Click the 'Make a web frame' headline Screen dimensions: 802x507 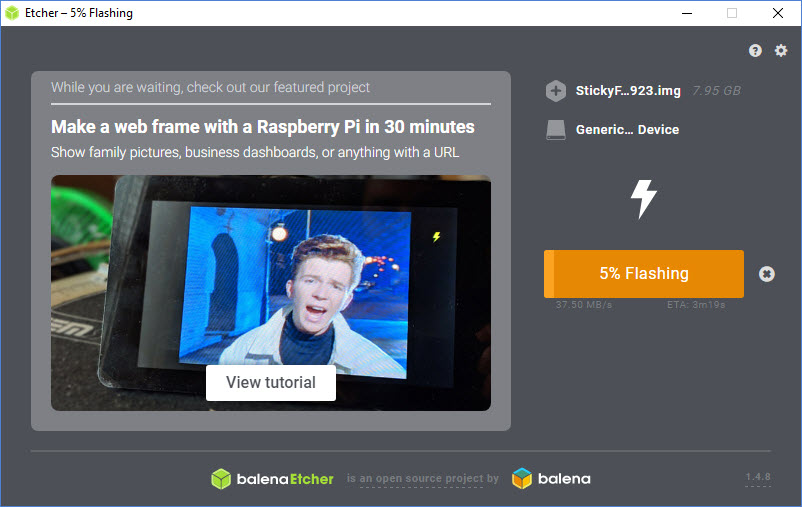pos(262,127)
